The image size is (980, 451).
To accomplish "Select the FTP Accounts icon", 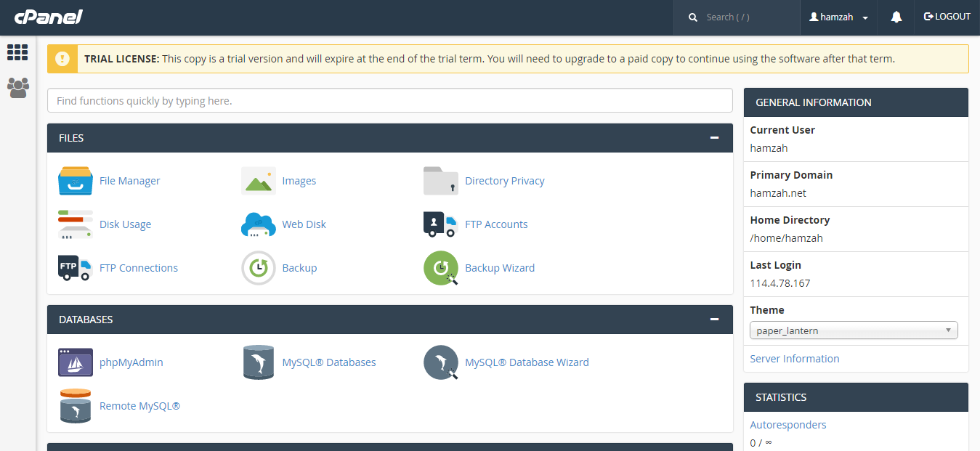I will coord(440,224).
